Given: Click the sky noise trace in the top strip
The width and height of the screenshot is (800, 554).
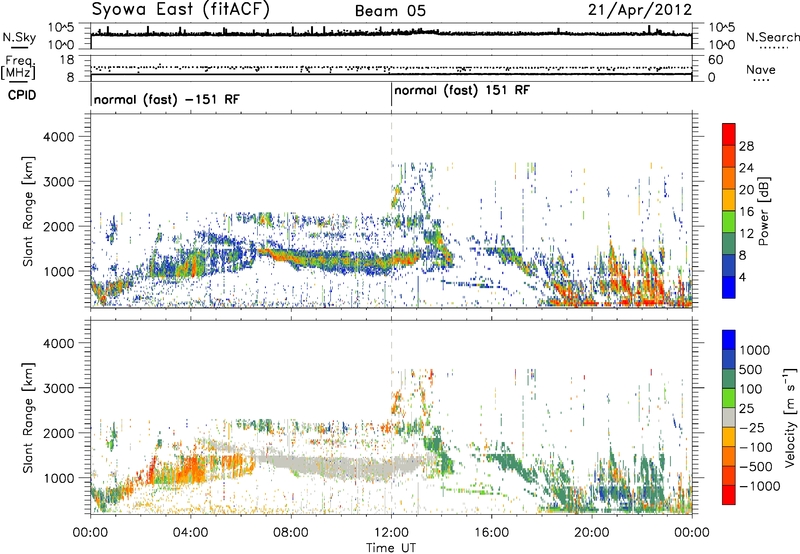Looking at the screenshot, I should point(391,33).
